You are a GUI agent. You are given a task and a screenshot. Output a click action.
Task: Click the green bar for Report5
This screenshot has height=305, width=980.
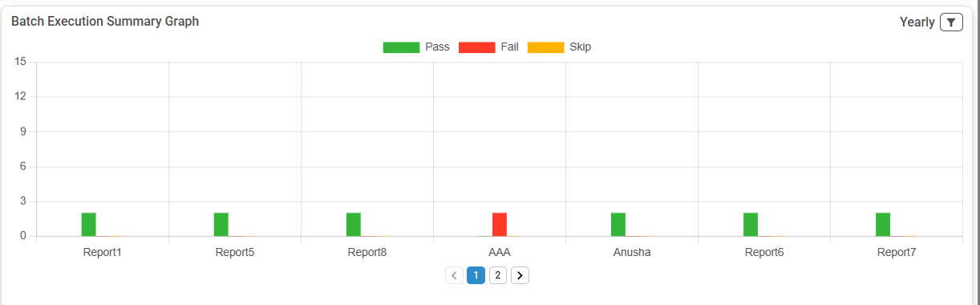[x=221, y=225]
